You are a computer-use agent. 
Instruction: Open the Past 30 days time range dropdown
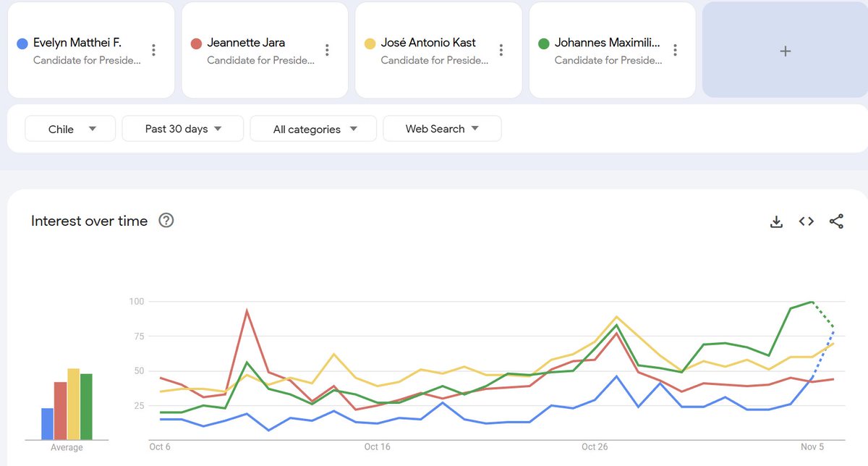pos(182,129)
